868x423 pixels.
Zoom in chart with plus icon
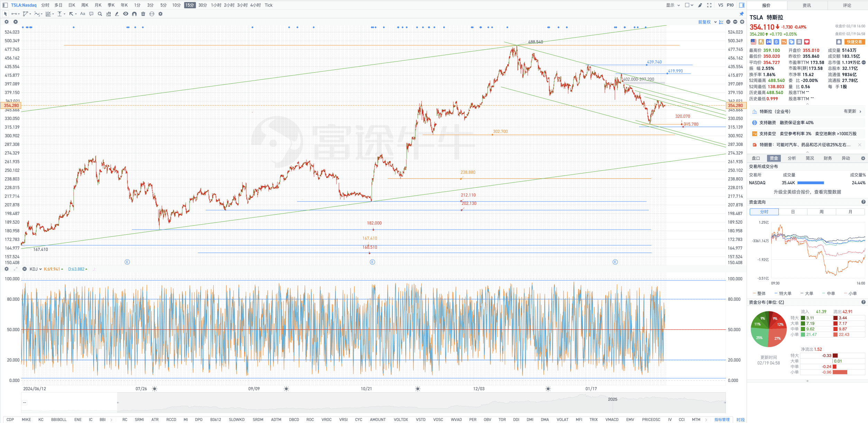pos(742,22)
